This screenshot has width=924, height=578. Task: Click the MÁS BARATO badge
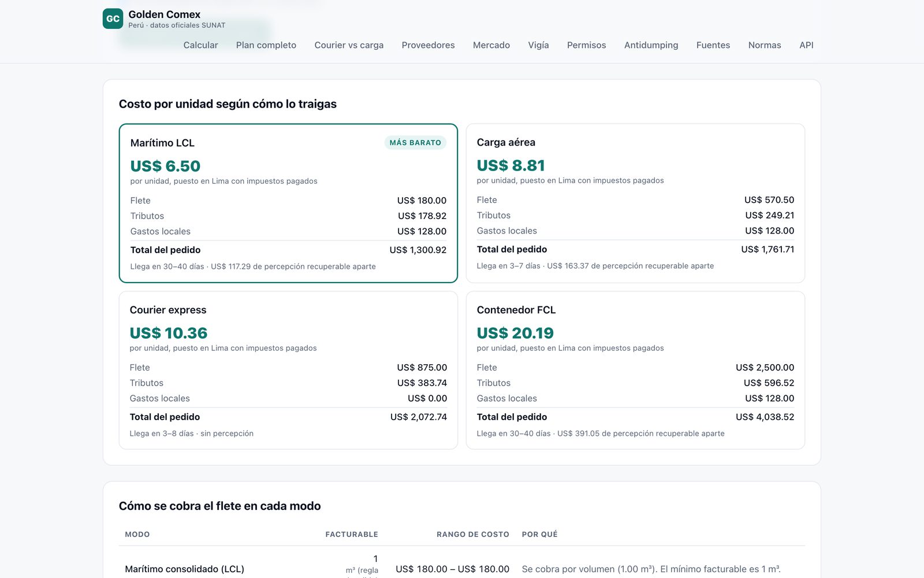point(415,143)
